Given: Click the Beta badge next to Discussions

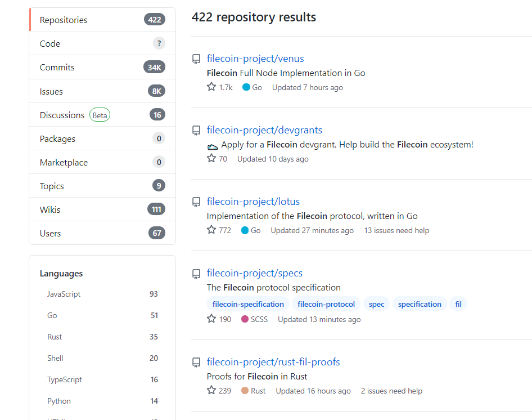Looking at the screenshot, I should pyautogui.click(x=100, y=115).
